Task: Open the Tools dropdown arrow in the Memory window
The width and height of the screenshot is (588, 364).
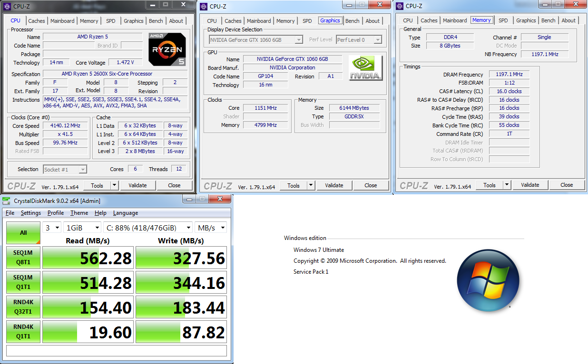Action: click(507, 185)
